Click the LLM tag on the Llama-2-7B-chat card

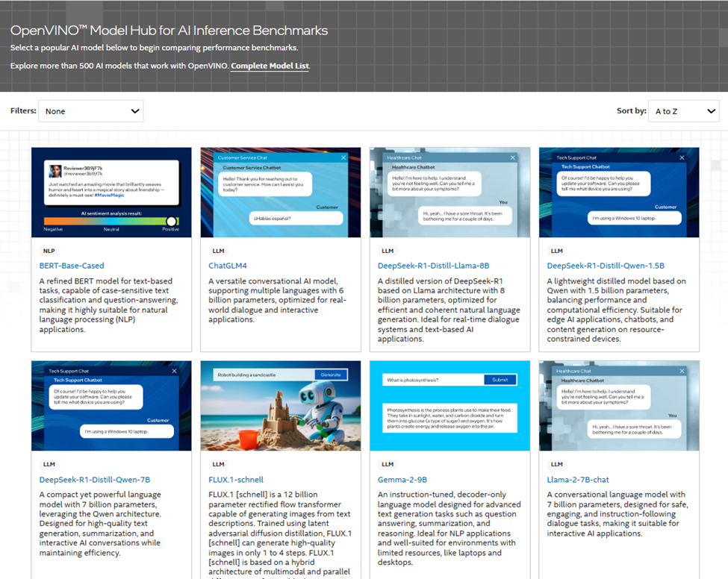pos(557,464)
